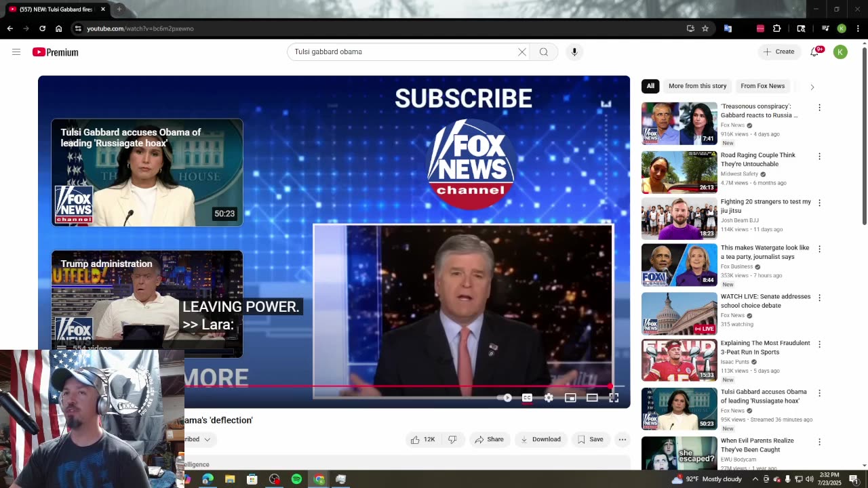Open File Explorer from the taskbar
868x488 pixels.
(x=230, y=479)
